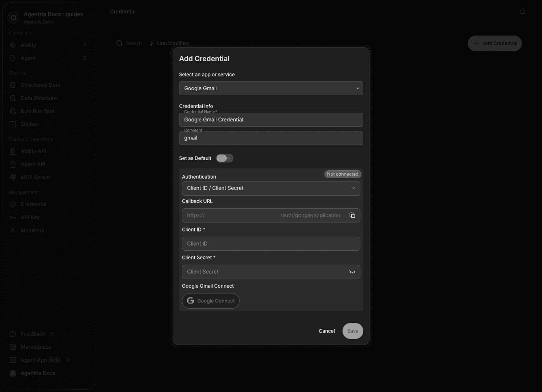Click the Structured Data icon
Screen dimensions: 542x392
click(13, 85)
